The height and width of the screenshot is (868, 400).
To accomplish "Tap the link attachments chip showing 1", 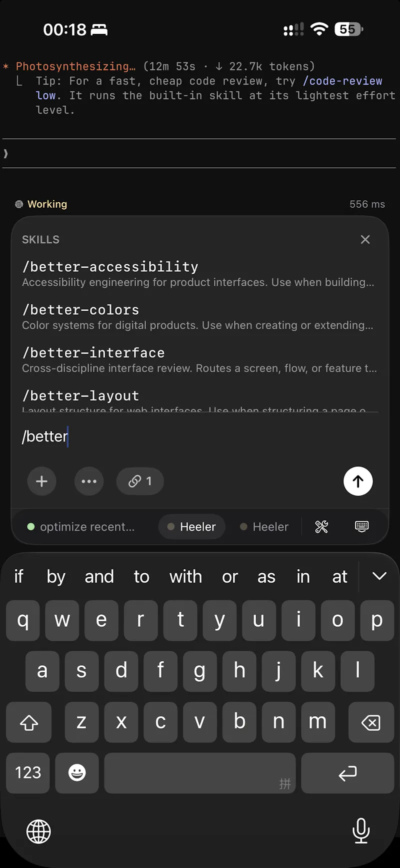I will [x=140, y=481].
